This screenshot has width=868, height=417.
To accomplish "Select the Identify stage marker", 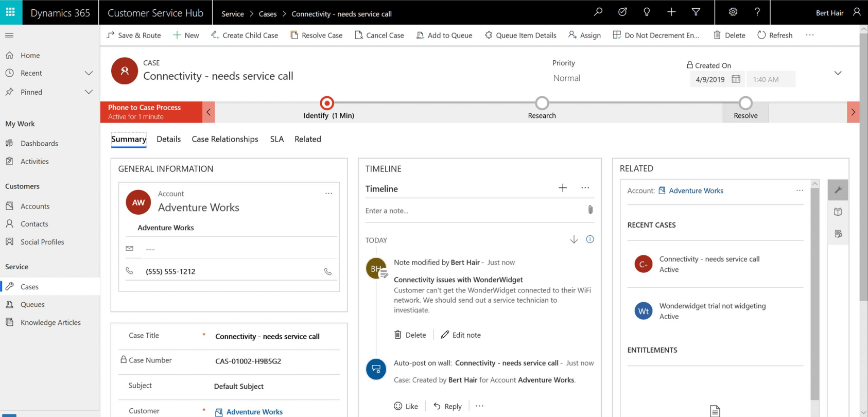I will pos(327,103).
